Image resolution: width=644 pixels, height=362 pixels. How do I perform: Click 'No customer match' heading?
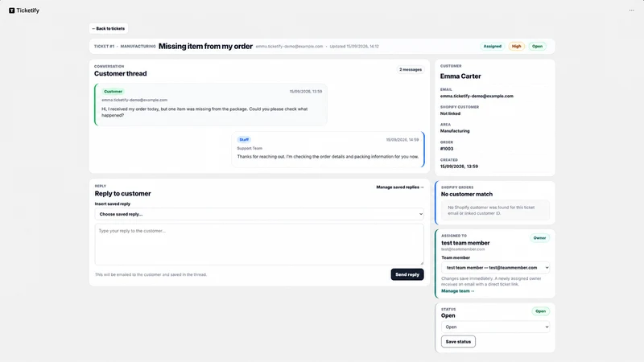pyautogui.click(x=467, y=194)
